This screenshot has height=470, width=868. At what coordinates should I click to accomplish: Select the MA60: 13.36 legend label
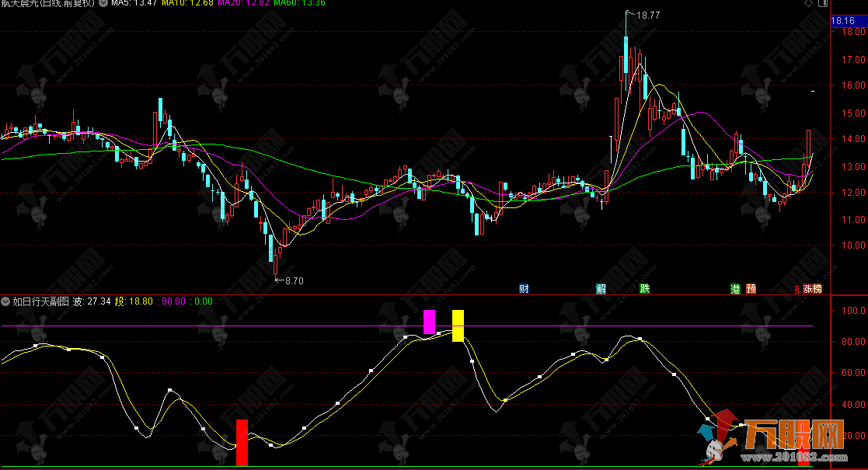tap(299, 3)
